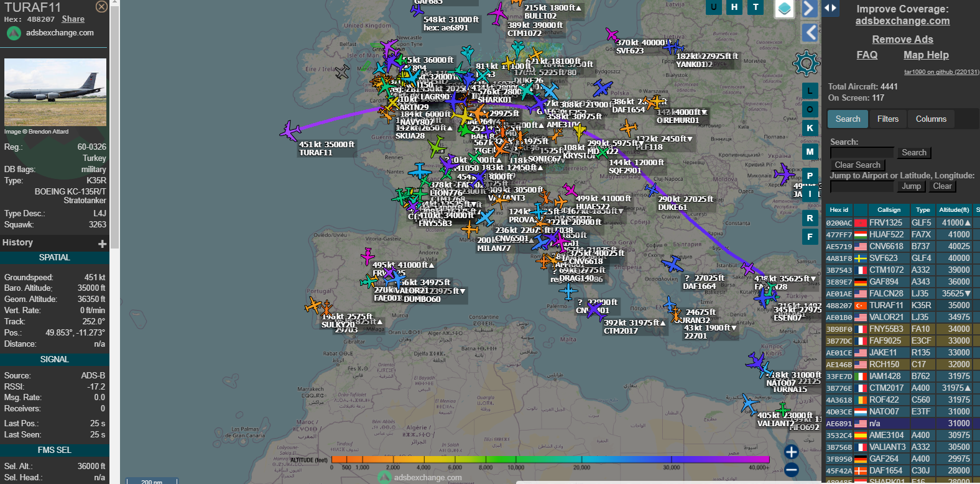
Task: Focus the Jump to Airport input field
Action: pyautogui.click(x=862, y=186)
